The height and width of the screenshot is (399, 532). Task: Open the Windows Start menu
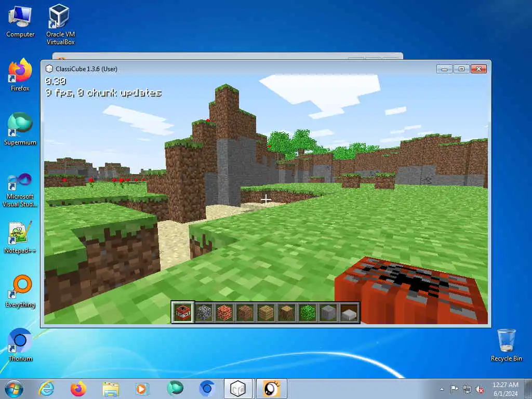(14, 389)
